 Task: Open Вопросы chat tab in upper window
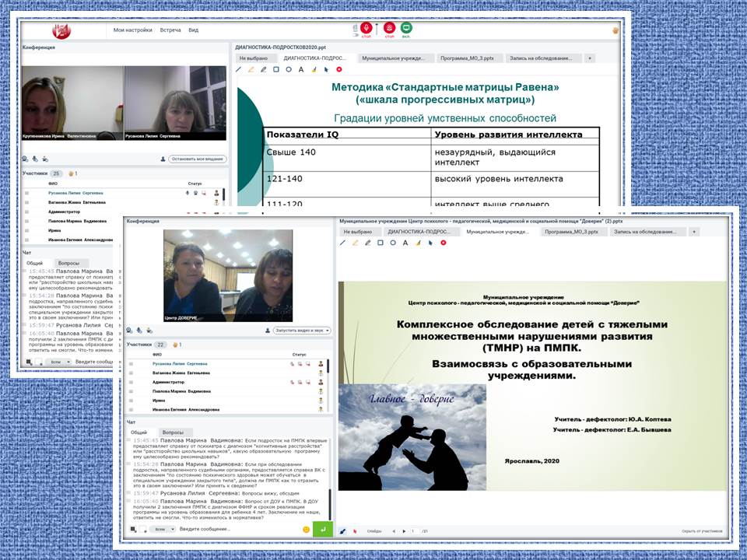click(x=68, y=263)
